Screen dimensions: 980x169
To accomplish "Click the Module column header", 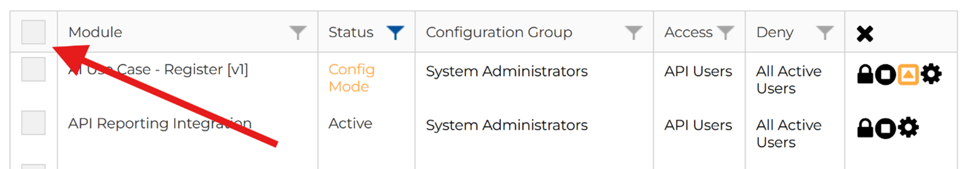I will point(95,32).
